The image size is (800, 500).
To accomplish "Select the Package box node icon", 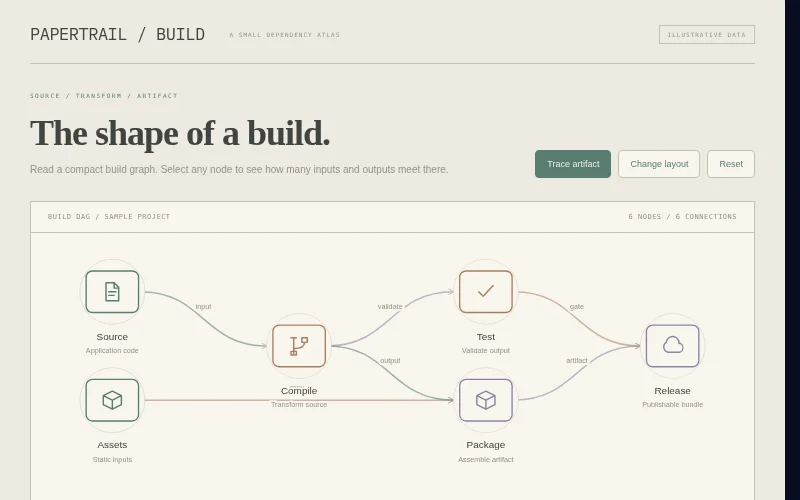I will (486, 400).
